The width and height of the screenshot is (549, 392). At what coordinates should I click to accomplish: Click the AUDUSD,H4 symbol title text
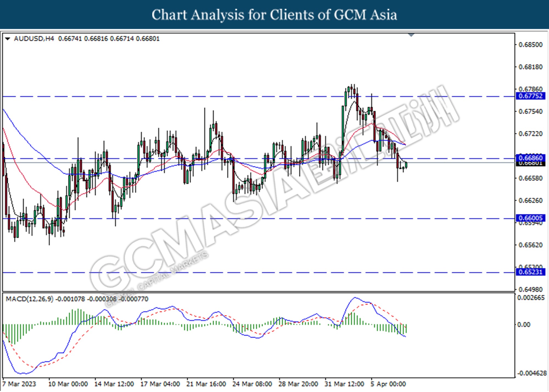[x=34, y=39]
